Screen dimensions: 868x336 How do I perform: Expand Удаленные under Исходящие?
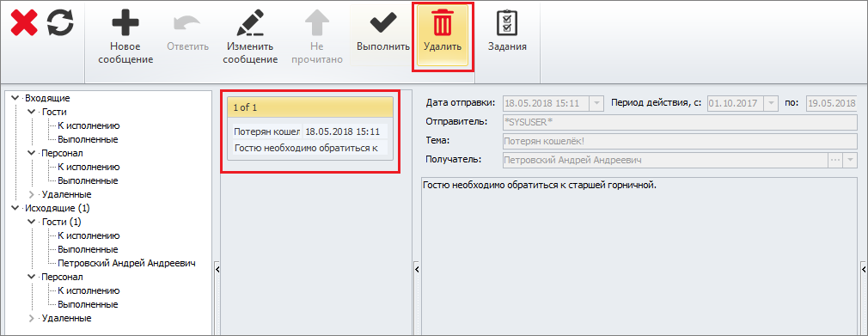click(32, 318)
